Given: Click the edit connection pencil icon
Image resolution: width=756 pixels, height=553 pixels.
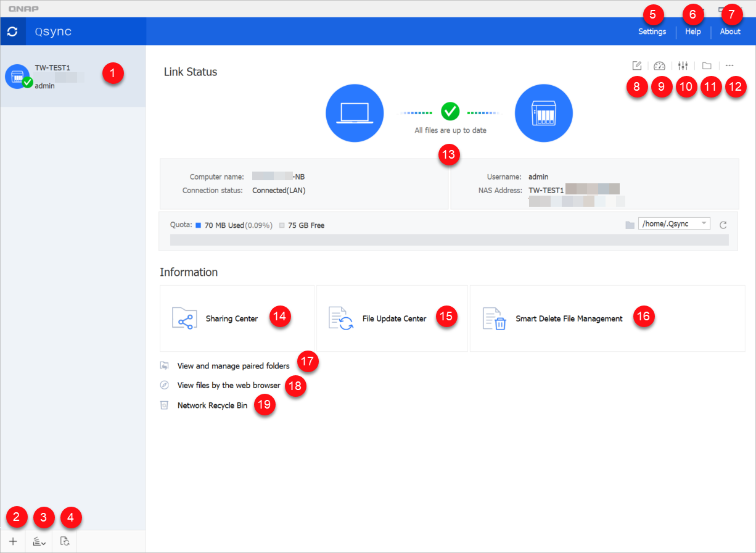Looking at the screenshot, I should (637, 65).
